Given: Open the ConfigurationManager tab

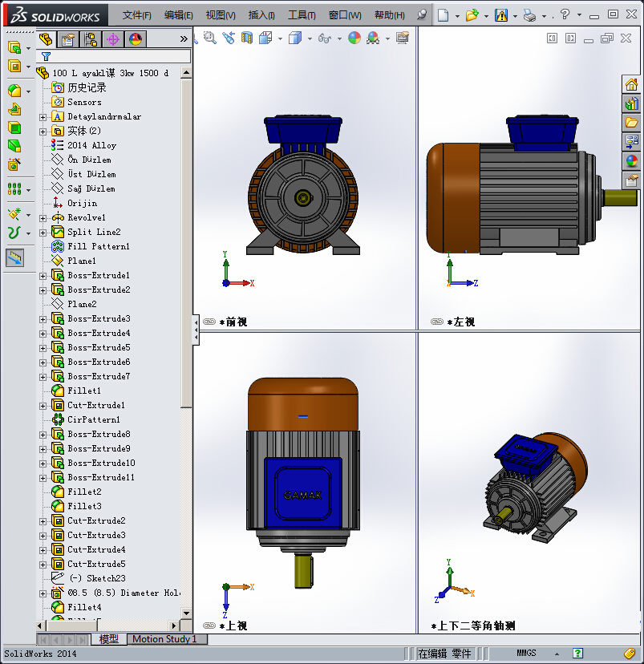Looking at the screenshot, I should [91, 39].
